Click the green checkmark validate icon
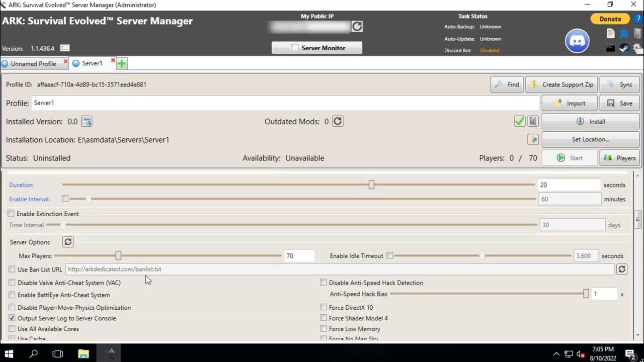This screenshot has height=362, width=644. (520, 121)
